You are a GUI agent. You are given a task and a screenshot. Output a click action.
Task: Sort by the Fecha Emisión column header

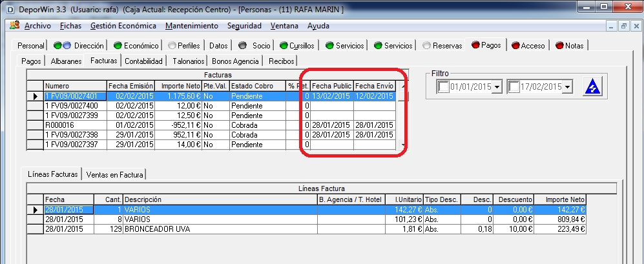[130, 86]
